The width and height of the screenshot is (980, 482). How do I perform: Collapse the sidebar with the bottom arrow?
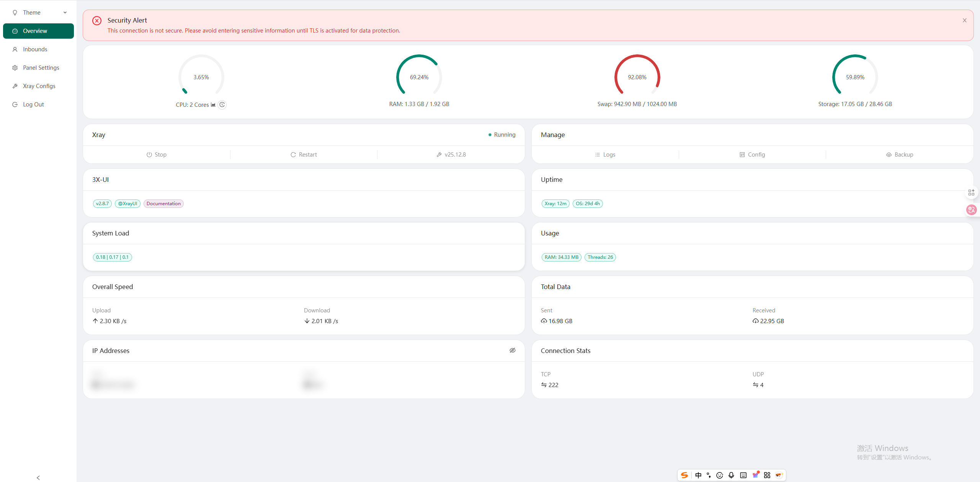pyautogui.click(x=38, y=477)
